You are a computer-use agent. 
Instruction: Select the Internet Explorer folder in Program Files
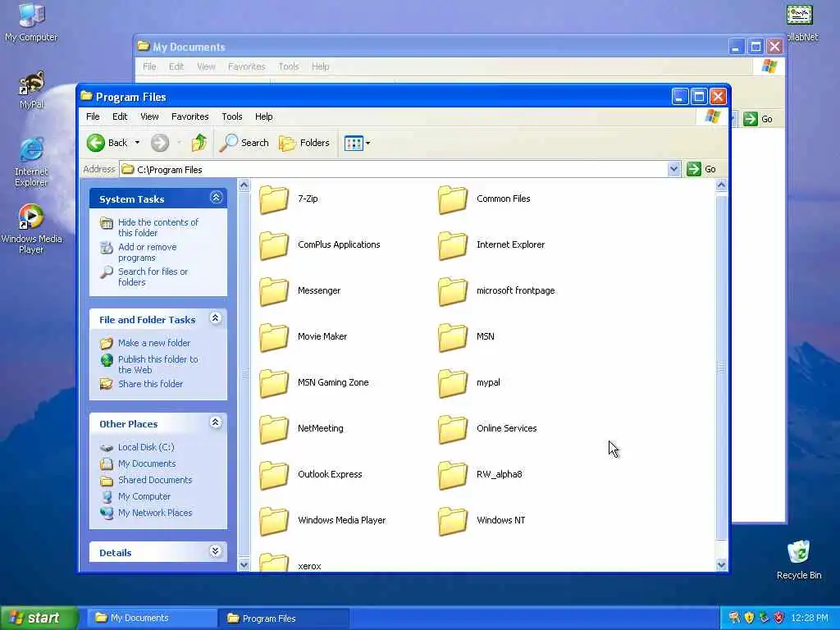click(x=453, y=245)
